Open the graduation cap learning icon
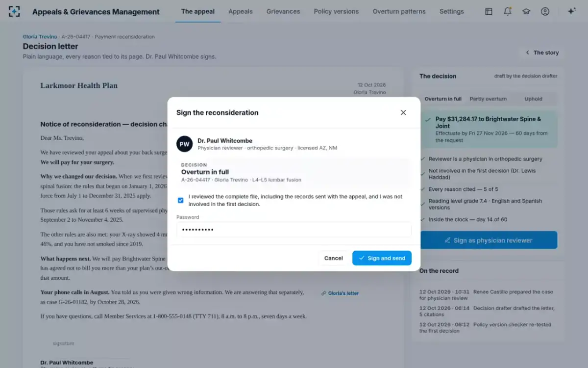 point(526,11)
